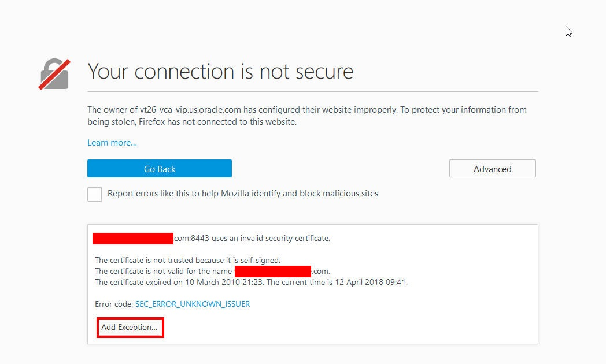
Task: Click the Advanced button
Action: point(492,169)
